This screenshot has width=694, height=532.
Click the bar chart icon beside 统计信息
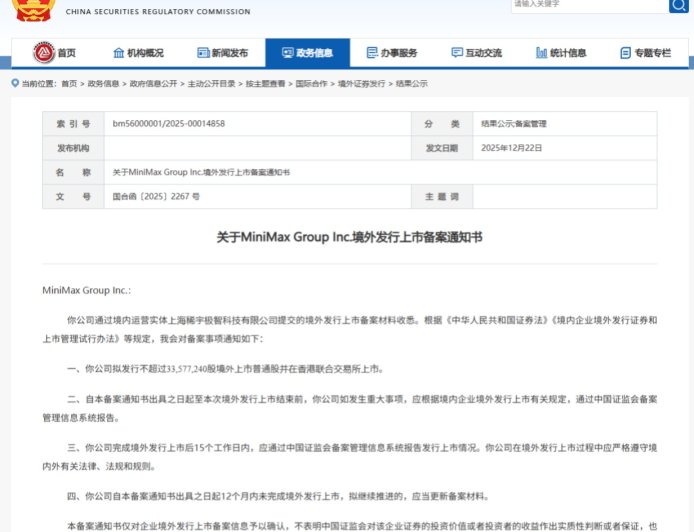542,53
